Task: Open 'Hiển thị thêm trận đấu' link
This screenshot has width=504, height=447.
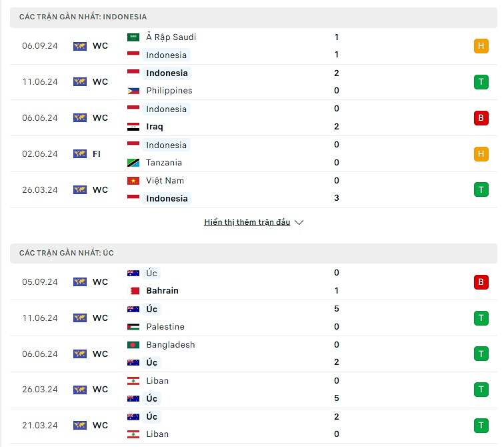Action: click(x=247, y=222)
